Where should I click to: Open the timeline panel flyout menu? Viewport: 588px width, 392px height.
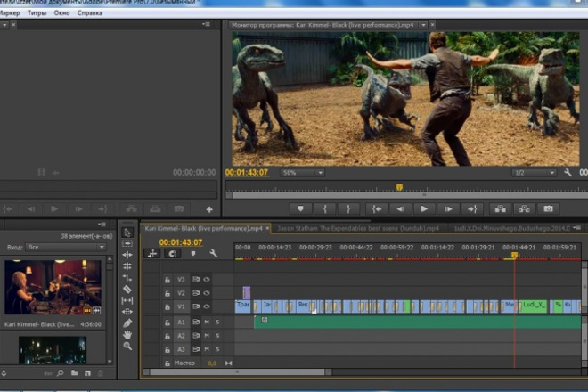tap(577, 228)
